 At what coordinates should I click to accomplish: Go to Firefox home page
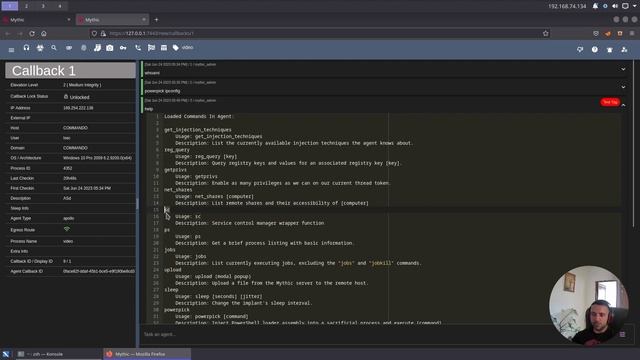44,33
